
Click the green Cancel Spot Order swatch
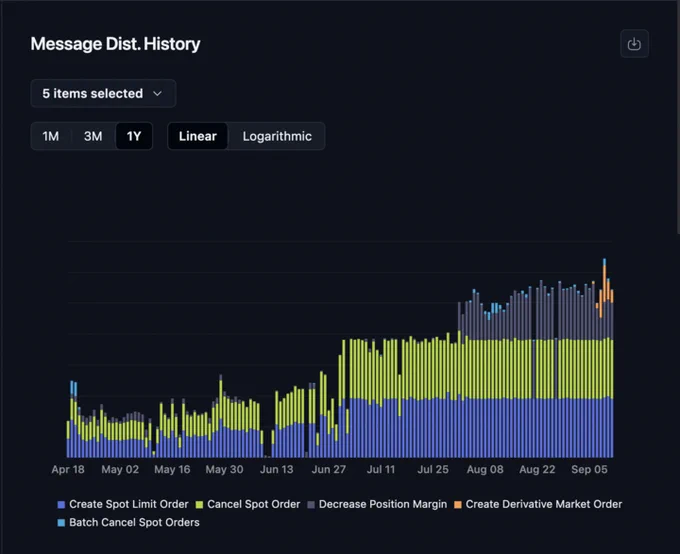199,505
